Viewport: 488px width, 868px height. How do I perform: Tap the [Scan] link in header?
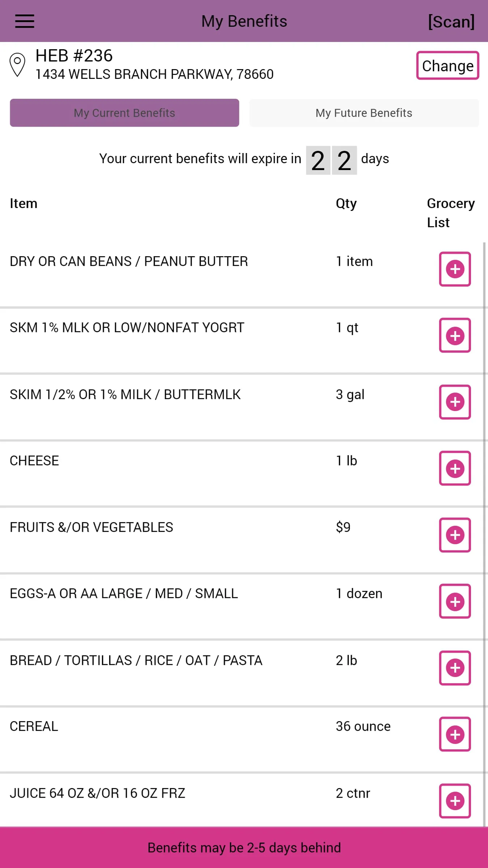(451, 21)
